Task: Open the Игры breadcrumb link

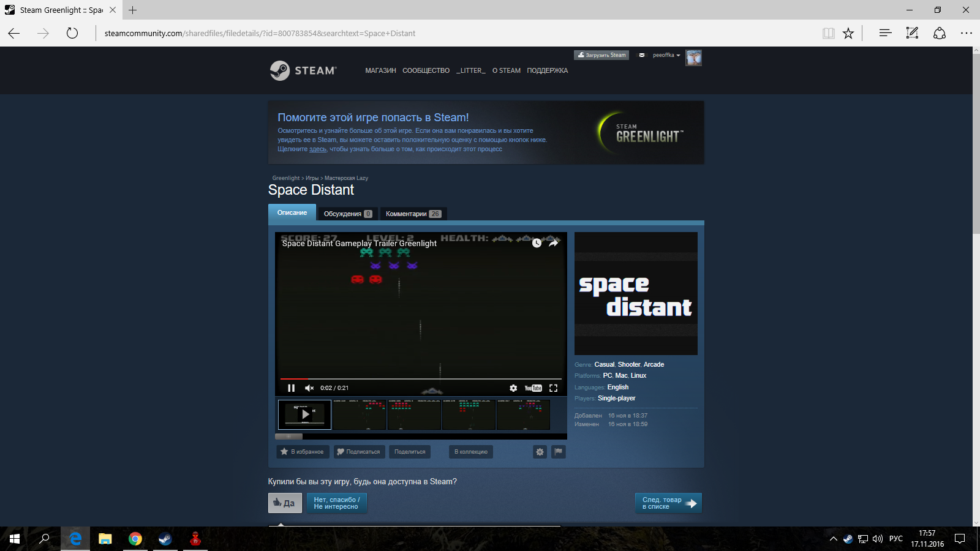Action: 312,178
